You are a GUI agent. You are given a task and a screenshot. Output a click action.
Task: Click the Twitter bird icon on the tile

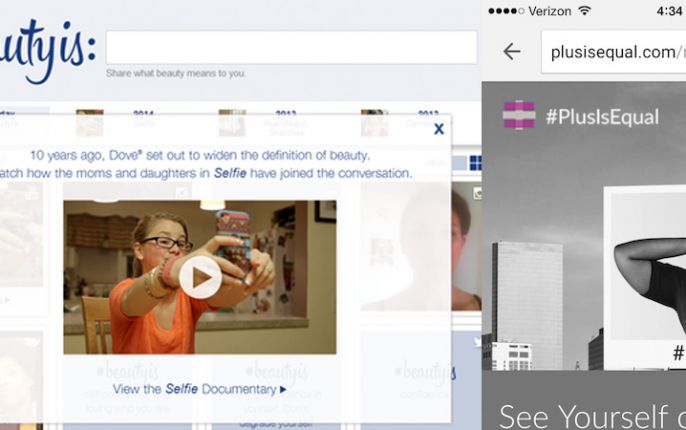475,342
